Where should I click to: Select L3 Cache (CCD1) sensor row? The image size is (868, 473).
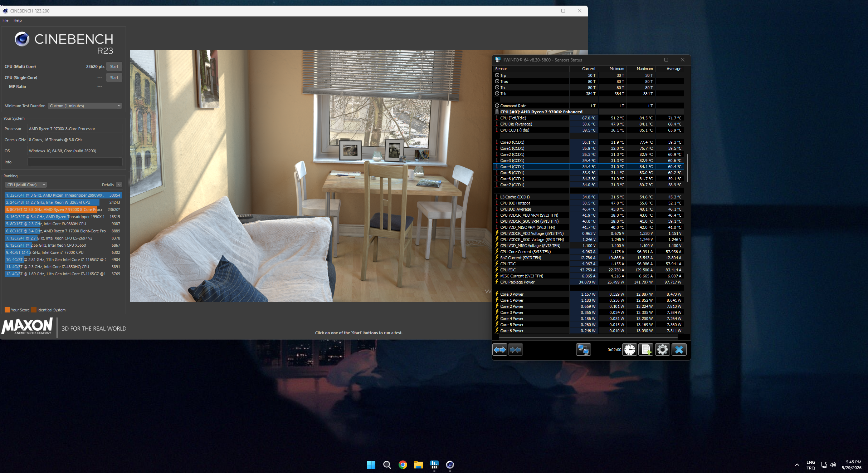588,197
